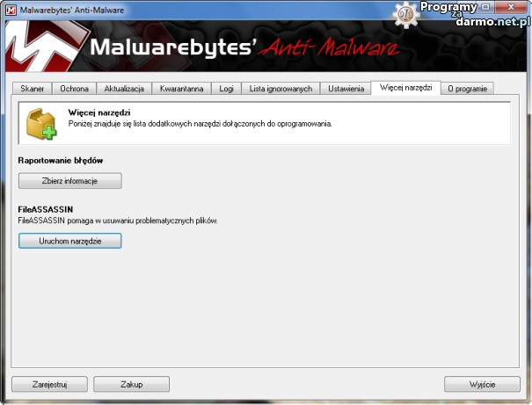Select the Więcej narzędzi tab
Viewport: 532px width, 405px height.
tap(406, 88)
